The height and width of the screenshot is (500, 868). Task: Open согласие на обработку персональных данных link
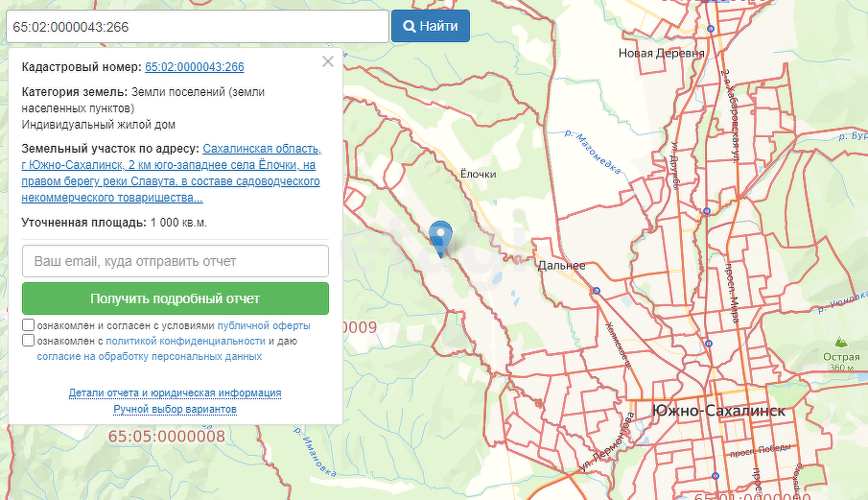(150, 356)
